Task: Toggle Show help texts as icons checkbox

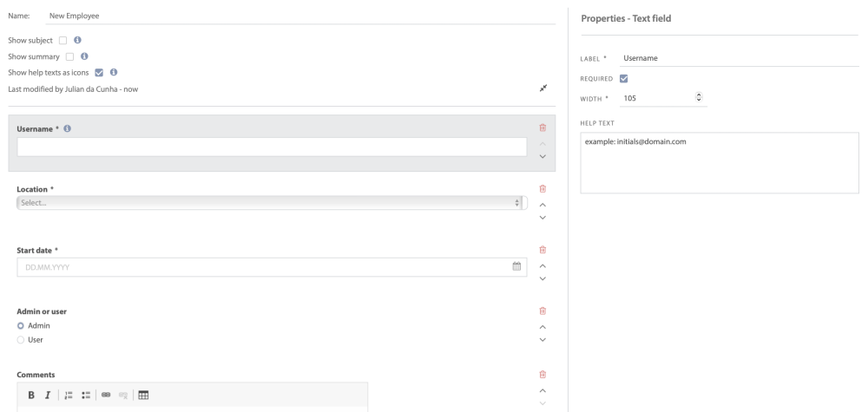Action: [x=99, y=72]
